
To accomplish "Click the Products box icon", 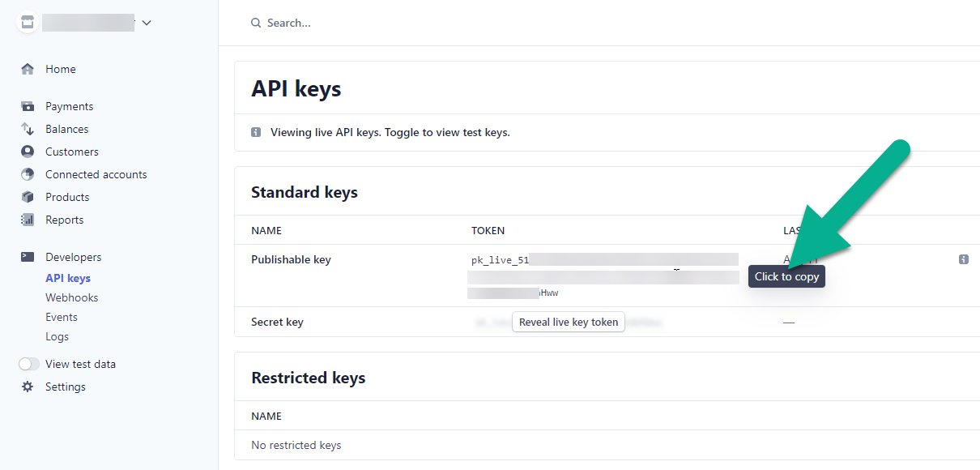I will 28,197.
